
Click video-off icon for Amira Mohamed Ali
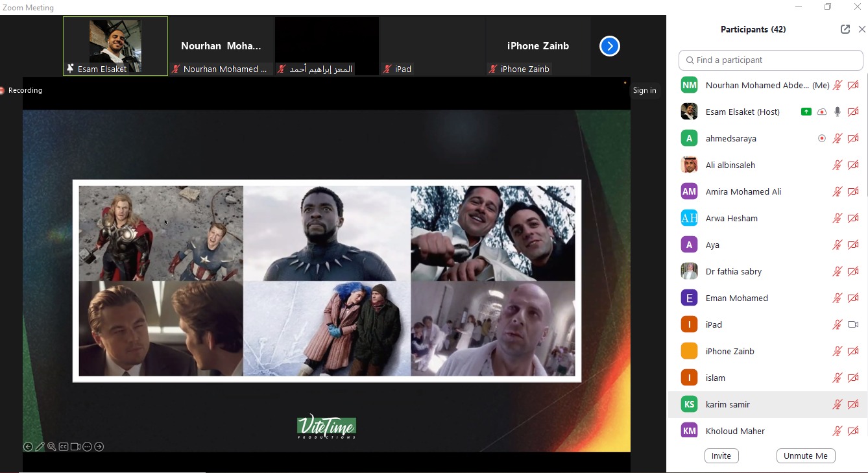pos(853,191)
